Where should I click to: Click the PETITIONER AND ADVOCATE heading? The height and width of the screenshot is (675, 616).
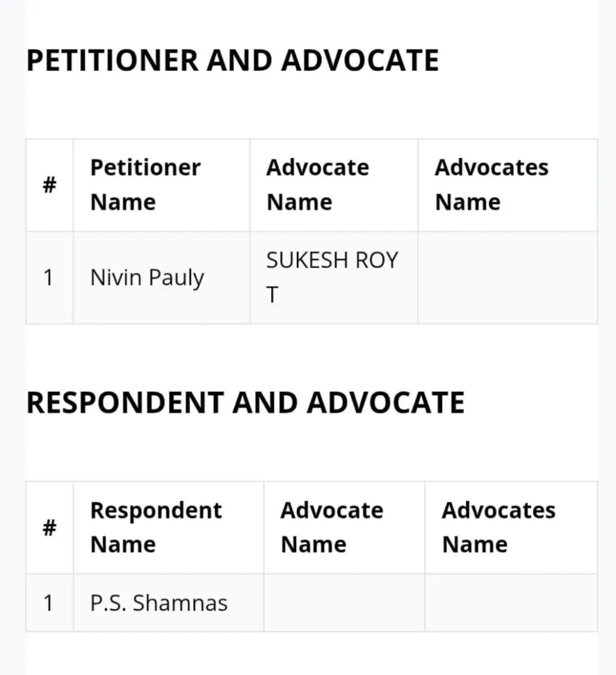click(x=233, y=60)
